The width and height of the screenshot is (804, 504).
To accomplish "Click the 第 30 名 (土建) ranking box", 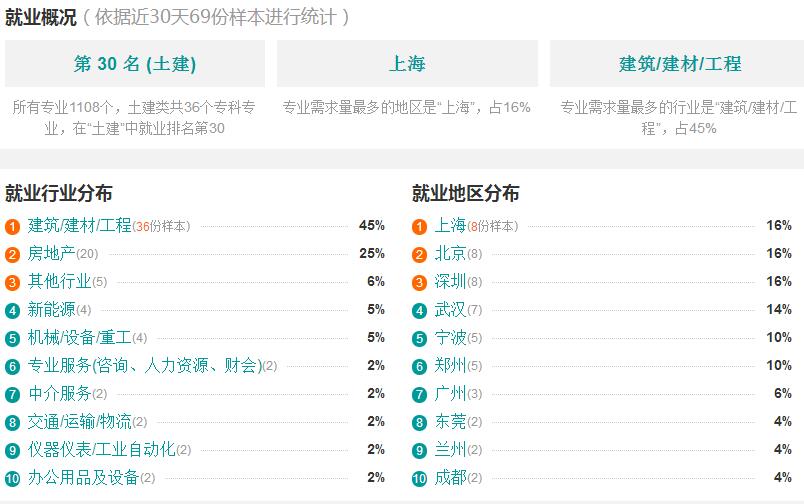I will tap(135, 64).
